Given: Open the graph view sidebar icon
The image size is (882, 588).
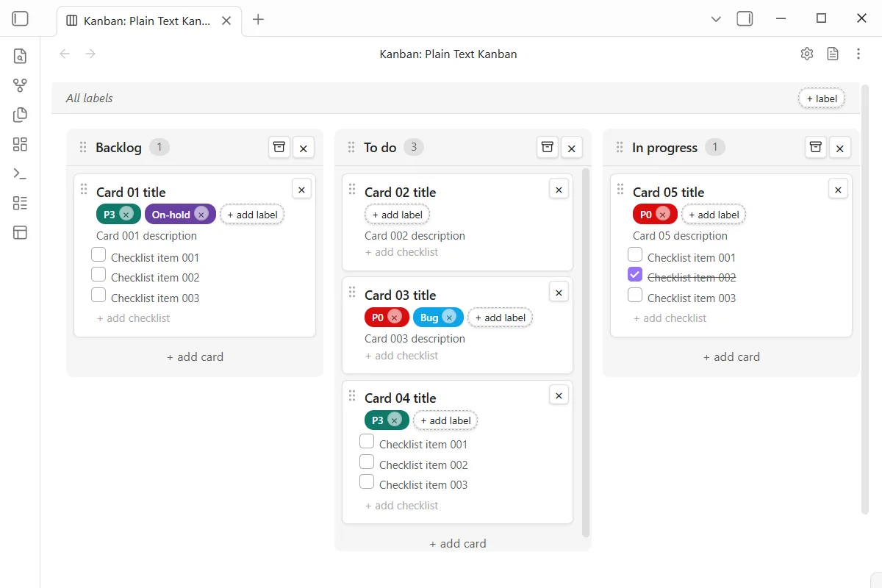Looking at the screenshot, I should tap(20, 85).
